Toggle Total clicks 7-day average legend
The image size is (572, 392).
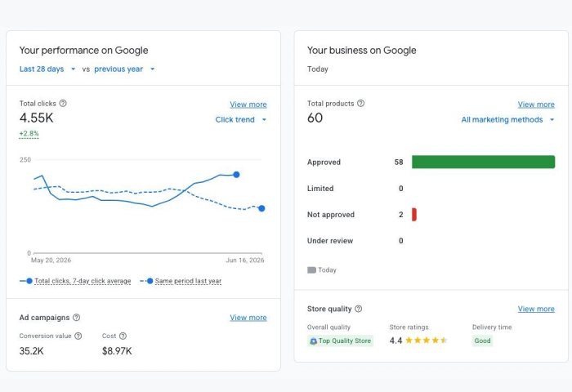[x=75, y=281]
